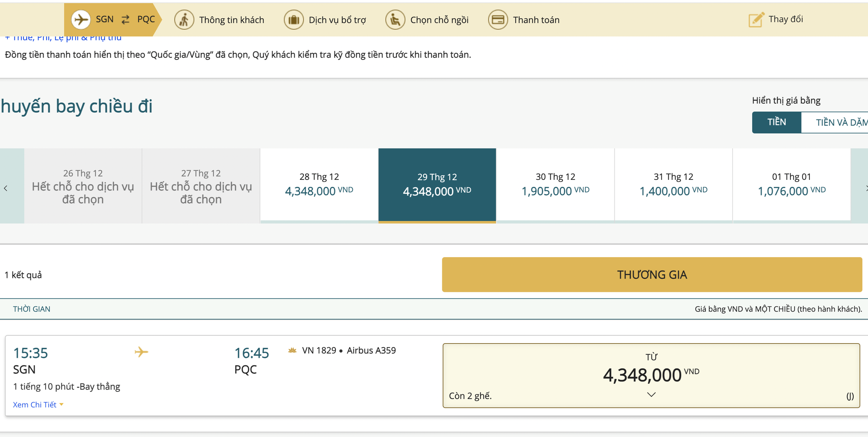Click the THỜI GIAN column header
The image size is (868, 437).
point(32,309)
